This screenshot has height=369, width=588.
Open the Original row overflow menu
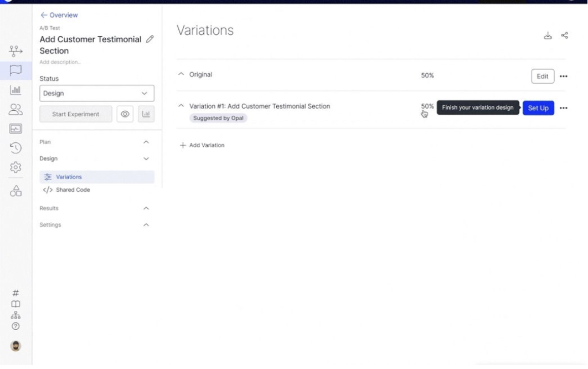564,76
